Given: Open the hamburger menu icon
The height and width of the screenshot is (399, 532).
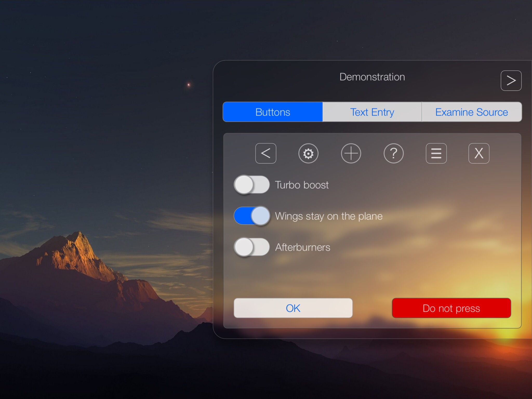Looking at the screenshot, I should [x=436, y=153].
